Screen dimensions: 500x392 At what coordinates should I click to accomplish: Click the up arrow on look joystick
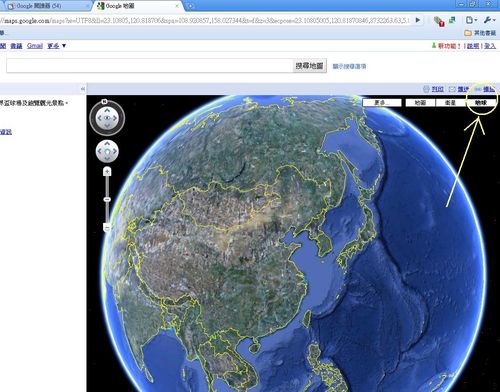click(x=107, y=110)
